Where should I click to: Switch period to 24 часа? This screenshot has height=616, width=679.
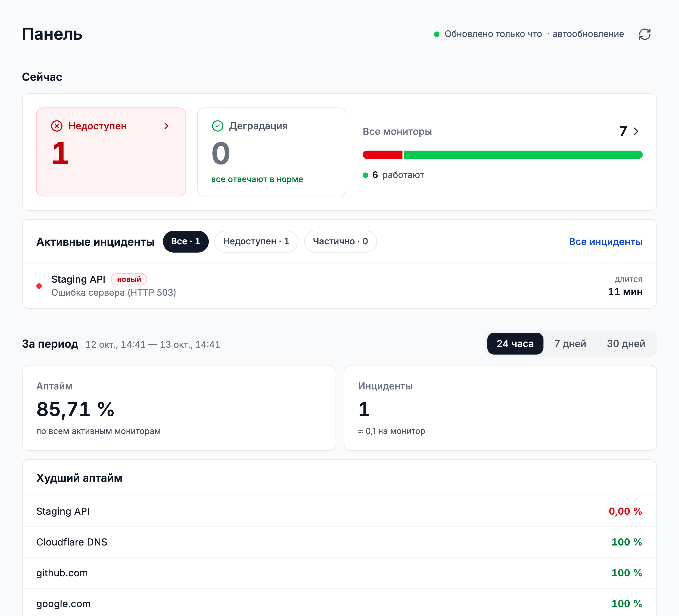click(x=515, y=344)
